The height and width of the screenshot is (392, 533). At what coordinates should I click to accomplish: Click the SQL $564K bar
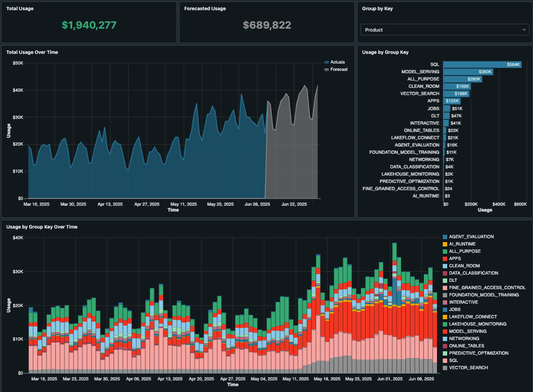click(x=482, y=65)
